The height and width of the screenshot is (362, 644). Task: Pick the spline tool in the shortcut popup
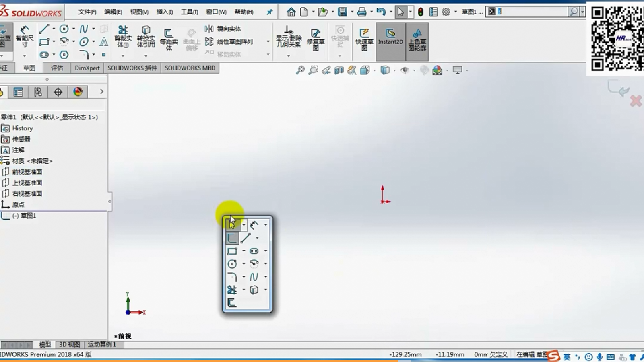(x=254, y=277)
